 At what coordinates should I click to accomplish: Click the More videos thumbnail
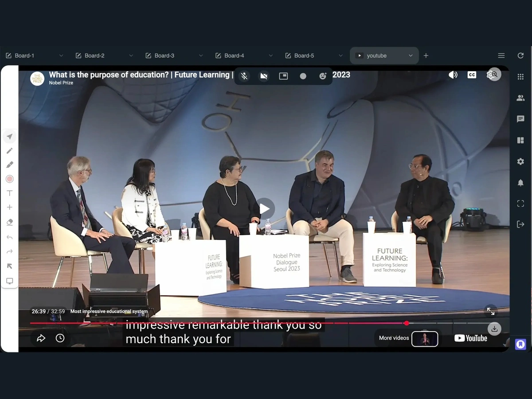(425, 339)
